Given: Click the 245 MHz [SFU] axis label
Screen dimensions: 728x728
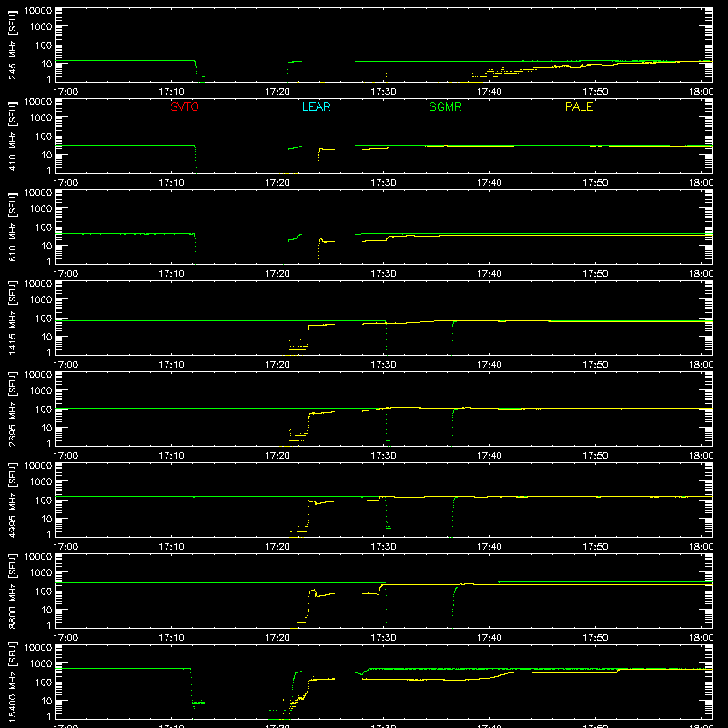Looking at the screenshot, I should (13, 45).
